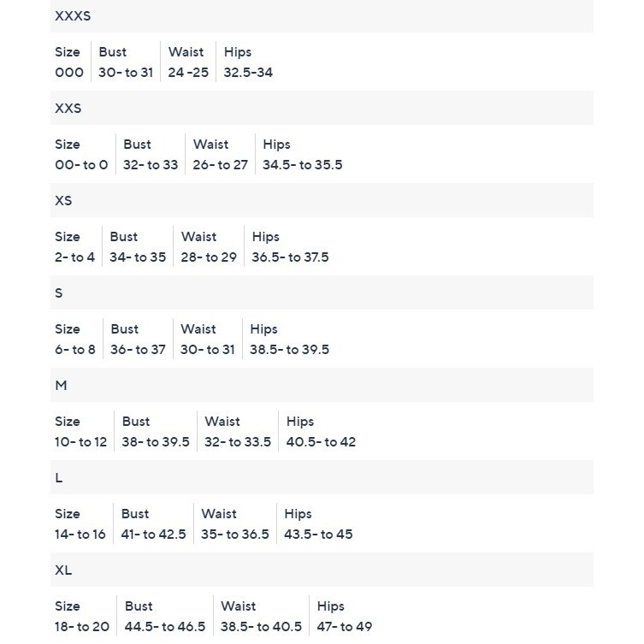644x644 pixels.
Task: Click the size value 10- to 12
Action: (x=81, y=442)
